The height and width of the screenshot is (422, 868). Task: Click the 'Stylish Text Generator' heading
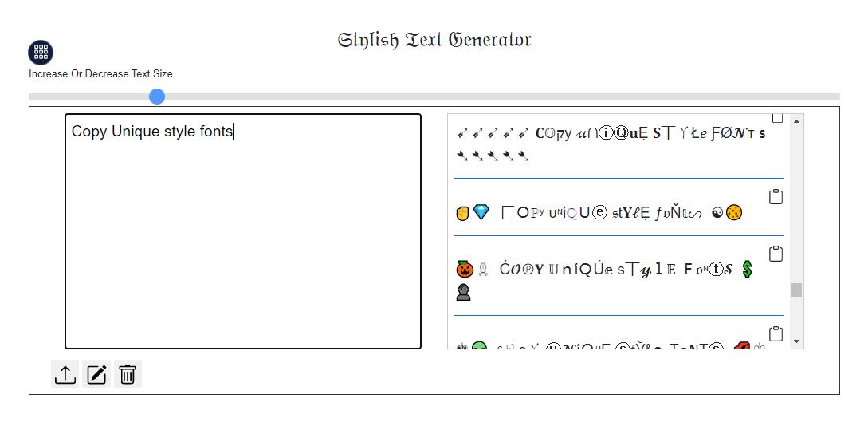(434, 40)
